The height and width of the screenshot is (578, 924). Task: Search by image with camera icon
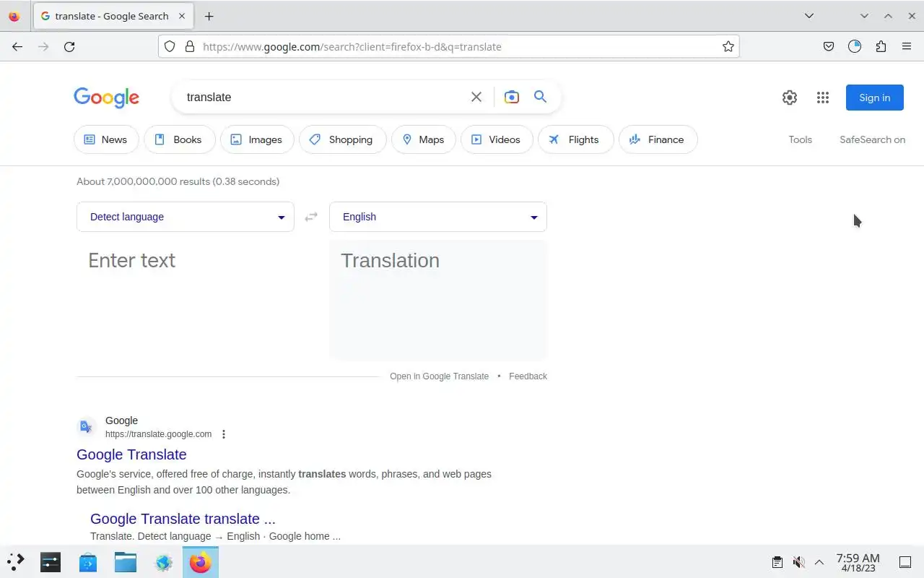pyautogui.click(x=512, y=97)
